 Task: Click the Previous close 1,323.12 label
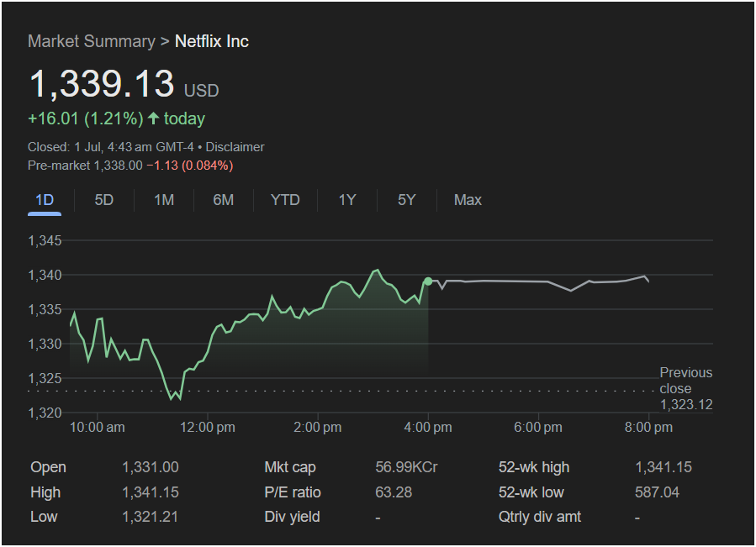[685, 388]
